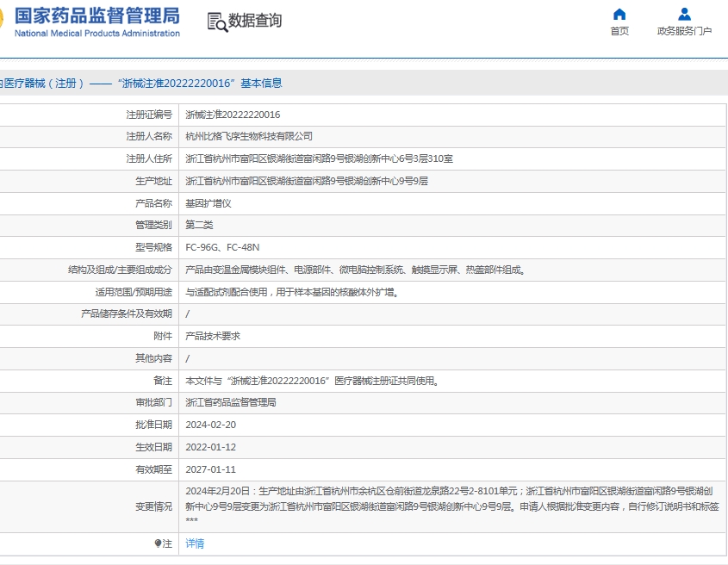Click the 产品名称 label cell

pyautogui.click(x=153, y=203)
